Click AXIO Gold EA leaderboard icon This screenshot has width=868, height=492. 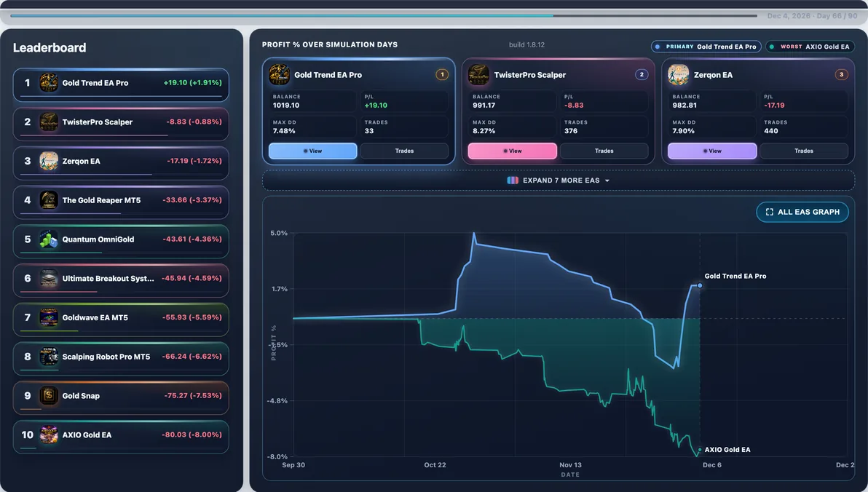click(49, 435)
